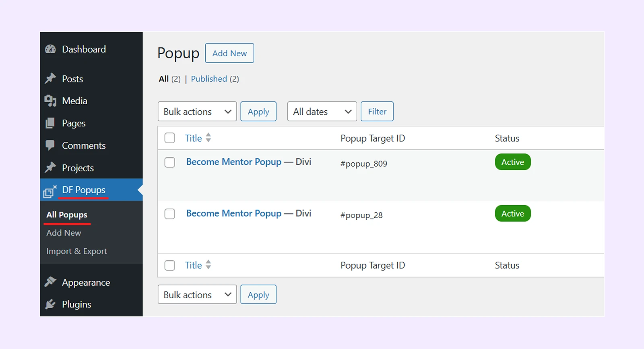Click the Media library icon
The width and height of the screenshot is (644, 349).
tap(50, 101)
